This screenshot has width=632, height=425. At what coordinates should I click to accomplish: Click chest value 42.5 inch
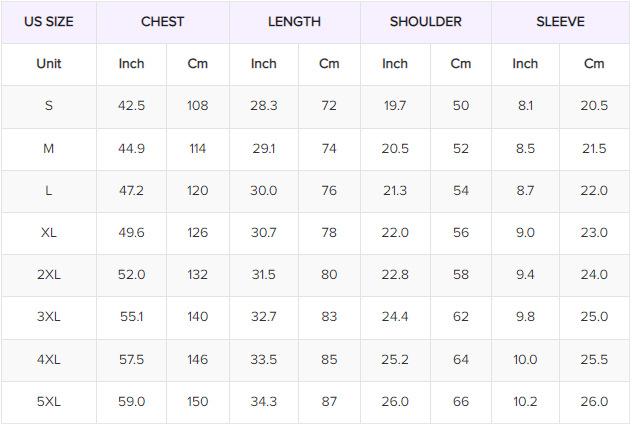coord(131,106)
